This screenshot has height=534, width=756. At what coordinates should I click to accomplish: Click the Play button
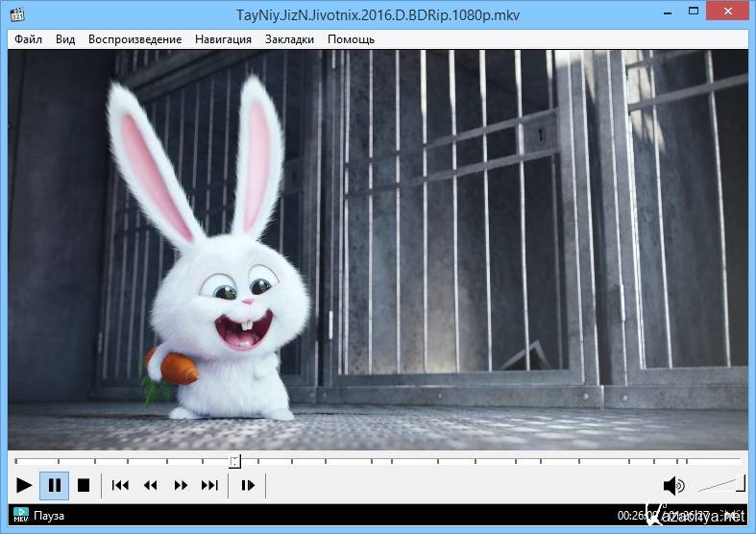point(24,486)
